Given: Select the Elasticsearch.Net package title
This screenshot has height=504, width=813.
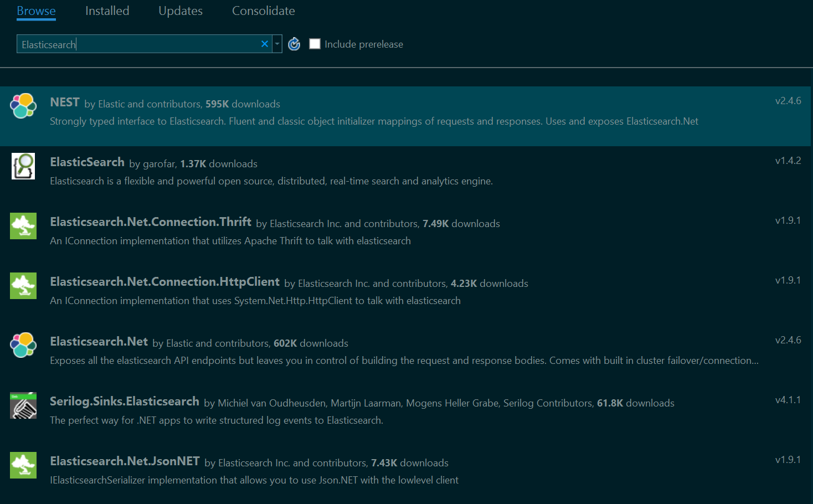Looking at the screenshot, I should 99,342.
